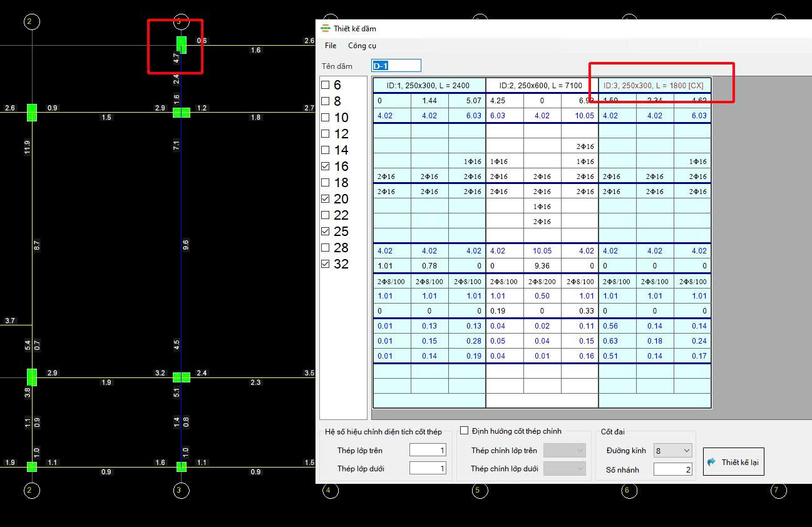Click the Tên dầm input field
The image size is (812, 527).
(396, 66)
